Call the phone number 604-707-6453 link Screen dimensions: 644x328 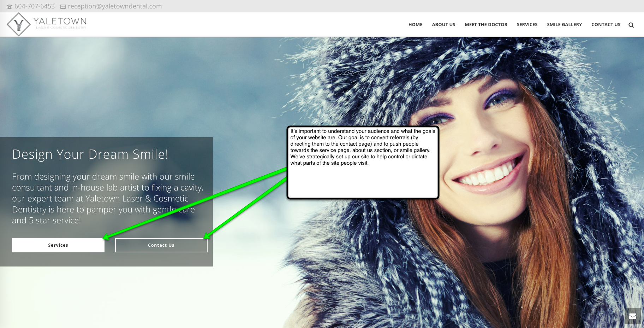pos(35,6)
